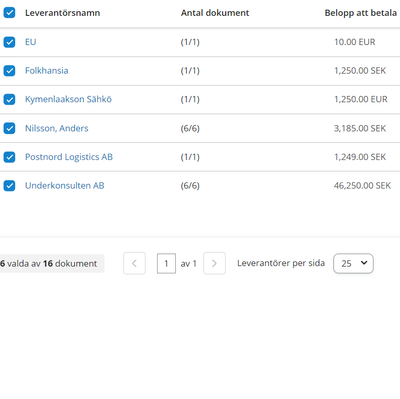Image resolution: width=400 pixels, height=399 pixels.
Task: Go to next page arrow
Action: (x=214, y=263)
